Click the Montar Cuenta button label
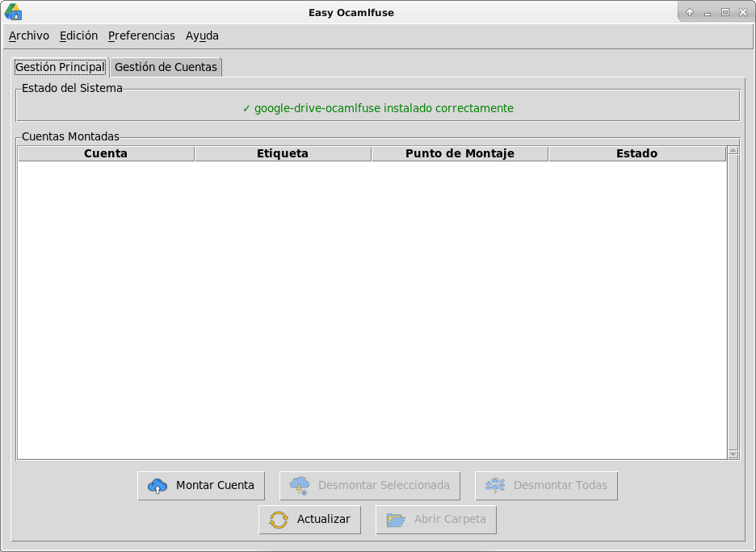Viewport: 756px width, 552px height. (215, 485)
